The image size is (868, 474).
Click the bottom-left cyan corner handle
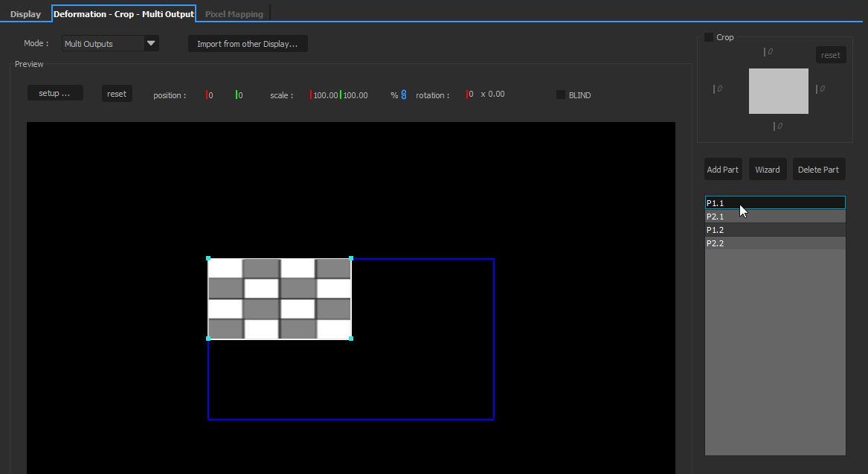(x=208, y=339)
